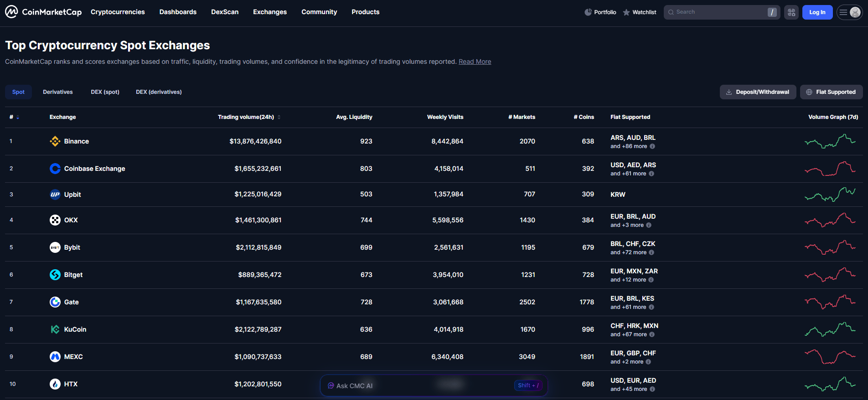This screenshot has width=868, height=400.
Task: Click the Bybit exchange name
Action: click(x=72, y=247)
